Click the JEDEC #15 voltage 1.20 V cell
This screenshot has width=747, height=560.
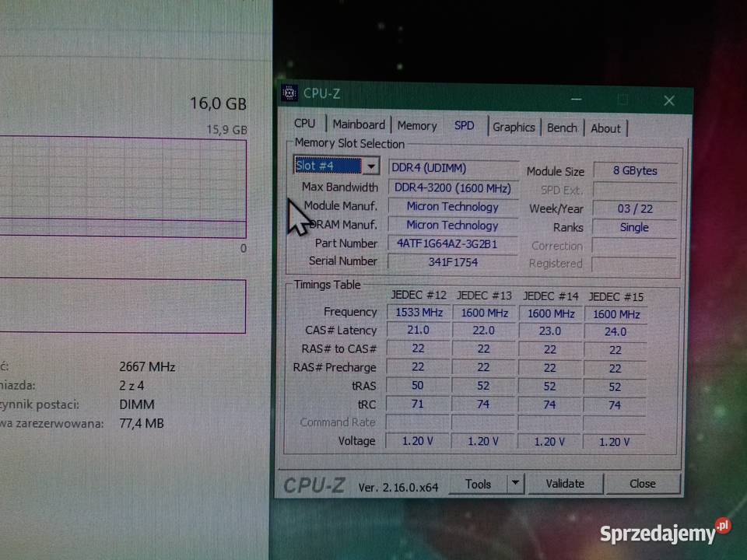(x=615, y=442)
